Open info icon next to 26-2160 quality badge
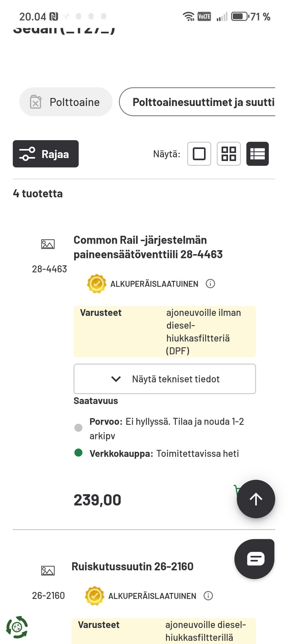The image size is (288, 644). pyautogui.click(x=208, y=596)
